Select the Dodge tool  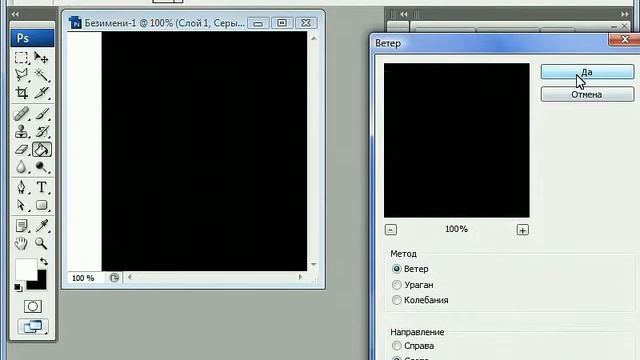(41, 167)
